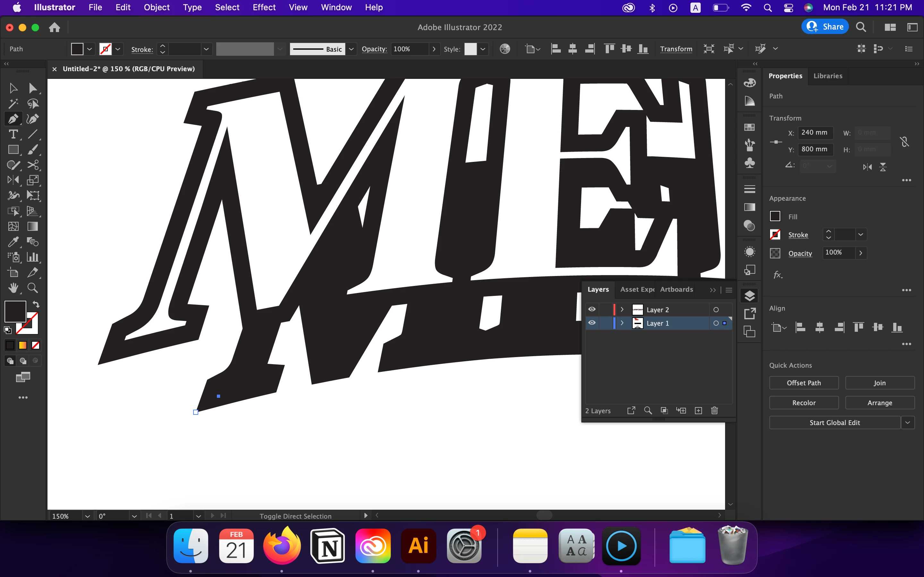The height and width of the screenshot is (577, 924).
Task: Open the Basic brush definition dropdown
Action: coord(351,49)
